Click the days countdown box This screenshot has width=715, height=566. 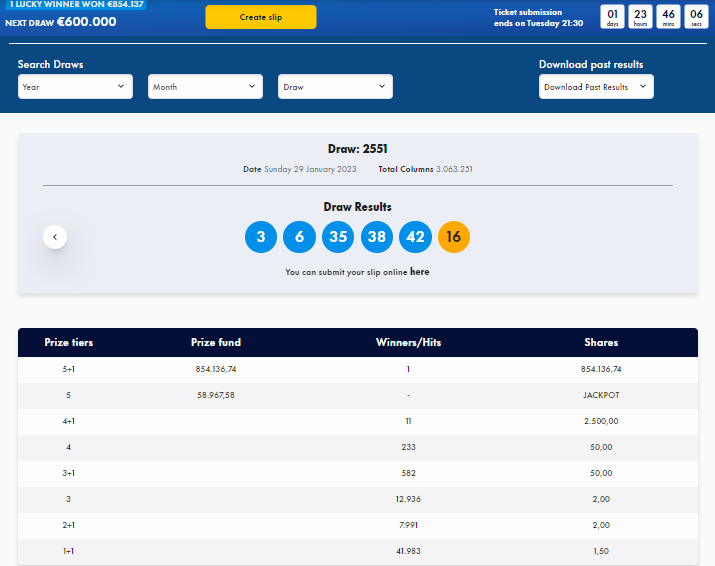tap(613, 17)
